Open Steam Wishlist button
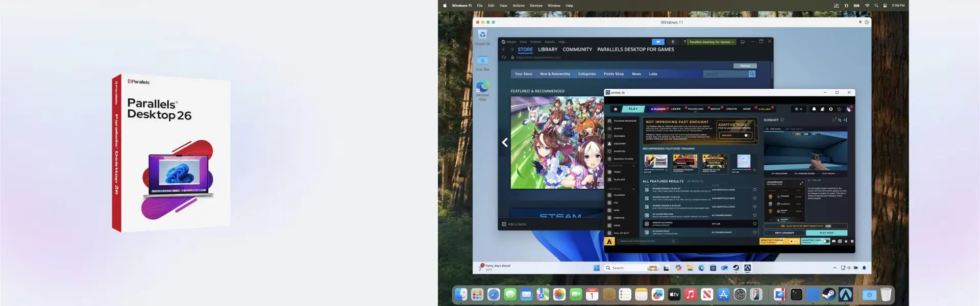This screenshot has width=980, height=306. click(x=745, y=66)
